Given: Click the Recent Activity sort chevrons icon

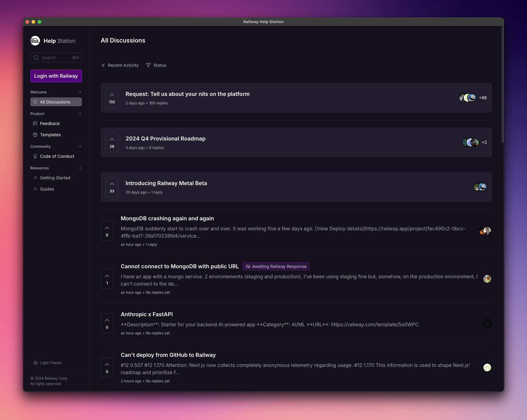Looking at the screenshot, I should (103, 65).
